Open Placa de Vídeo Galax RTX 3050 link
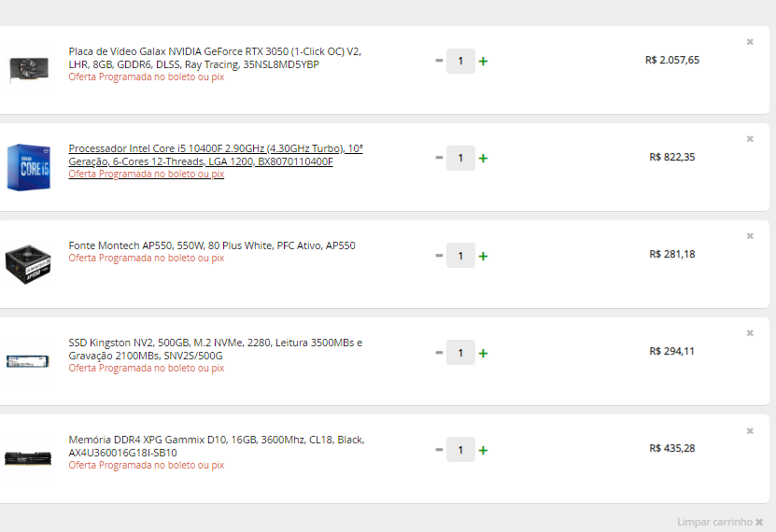Viewport: 776px width, 532px height. pos(216,58)
